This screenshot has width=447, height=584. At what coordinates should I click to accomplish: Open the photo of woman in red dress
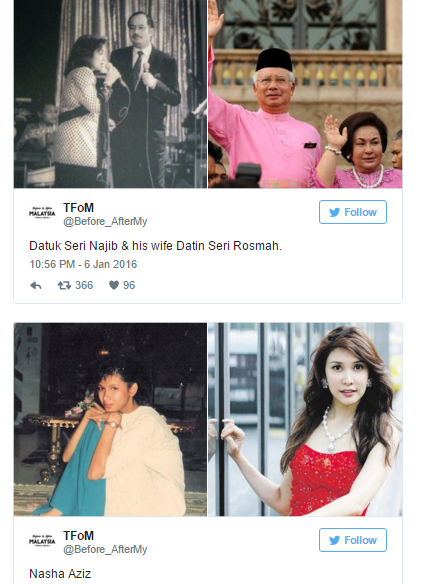pos(305,419)
